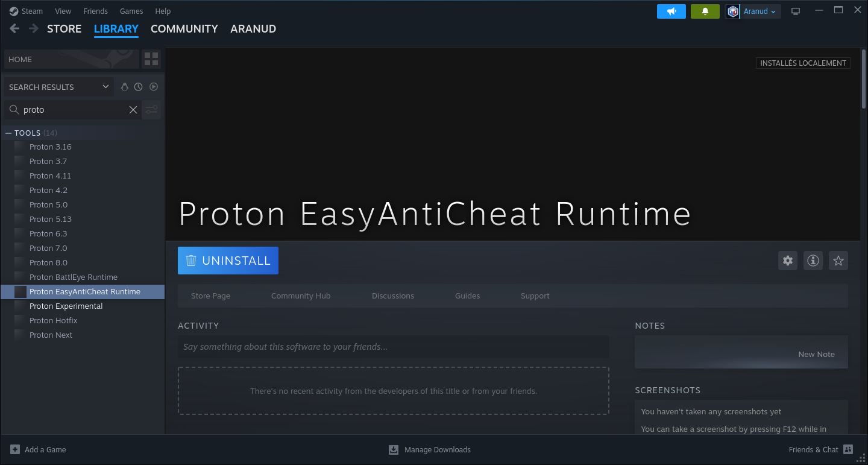Collapse the TOOLS category
The image size is (868, 465).
[8, 133]
